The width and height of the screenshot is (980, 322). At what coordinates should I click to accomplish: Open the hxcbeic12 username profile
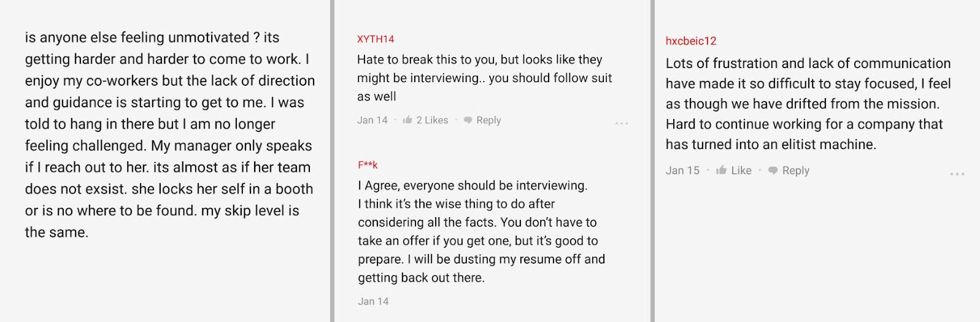(691, 41)
